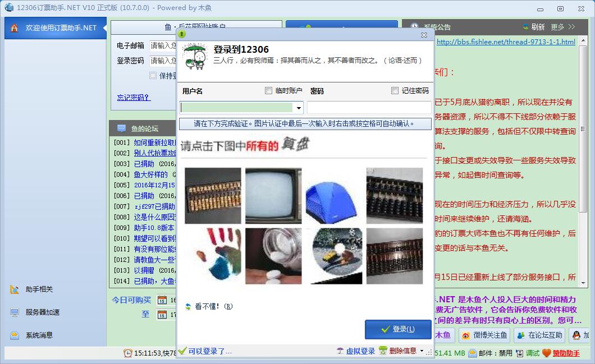Click the 刷新 button in 系统公告
Image resolution: width=595 pixels, height=364 pixels.
click(538, 27)
